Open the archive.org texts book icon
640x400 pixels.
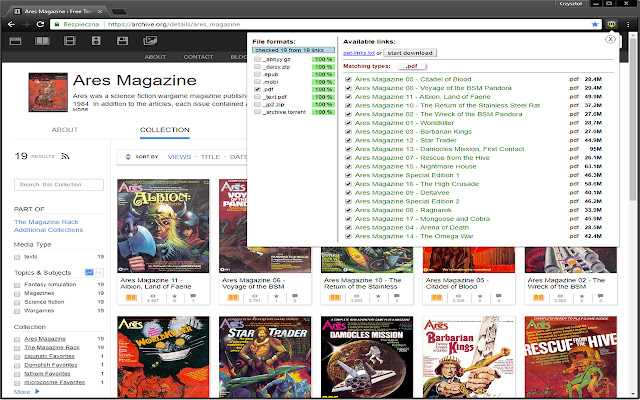tap(42, 40)
